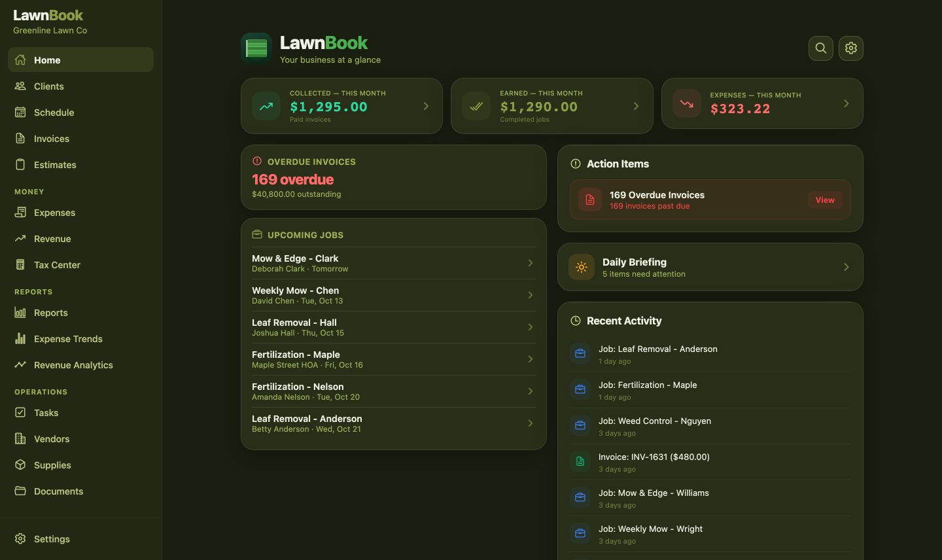Click the Tasks checkbox icon in sidebar

(20, 412)
